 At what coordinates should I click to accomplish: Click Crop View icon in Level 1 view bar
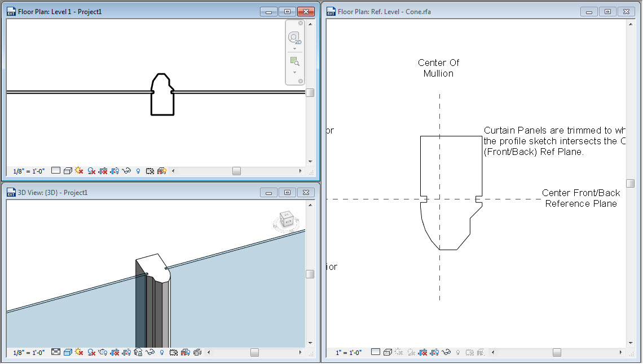click(x=103, y=171)
